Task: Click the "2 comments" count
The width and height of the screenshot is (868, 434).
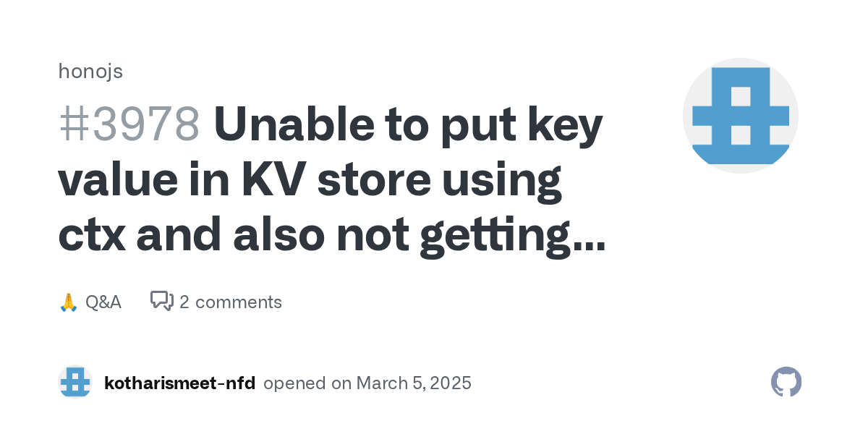Action: pos(230,302)
